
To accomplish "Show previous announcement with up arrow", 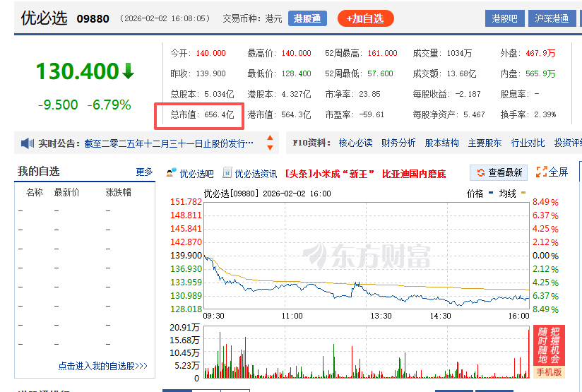I will pyautogui.click(x=271, y=138).
